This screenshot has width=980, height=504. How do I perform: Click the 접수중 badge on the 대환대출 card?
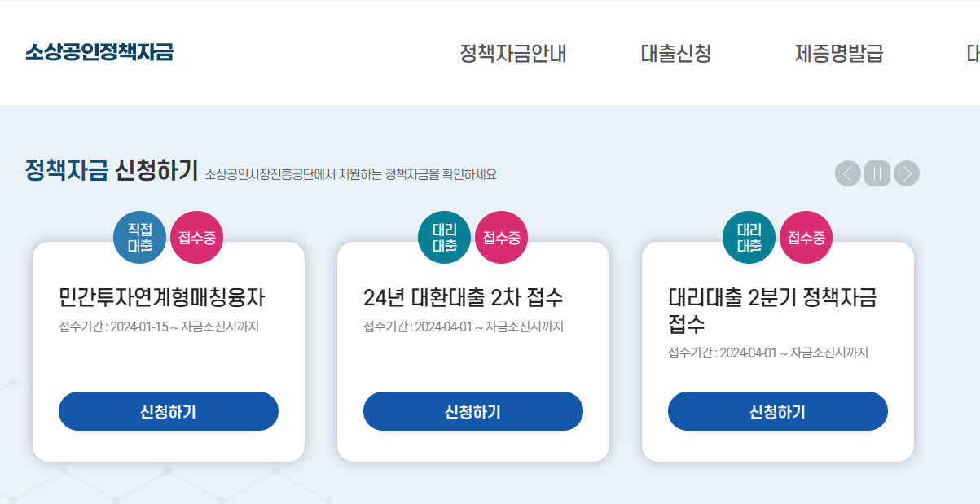click(x=500, y=237)
